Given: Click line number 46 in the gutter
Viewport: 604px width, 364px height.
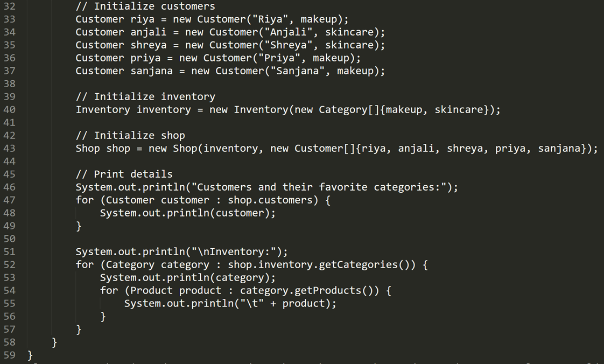Looking at the screenshot, I should (x=10, y=187).
